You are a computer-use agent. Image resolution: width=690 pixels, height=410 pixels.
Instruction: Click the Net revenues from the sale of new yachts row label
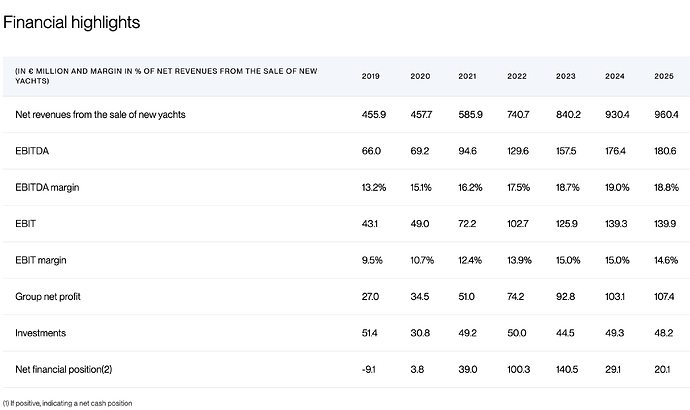coord(100,115)
